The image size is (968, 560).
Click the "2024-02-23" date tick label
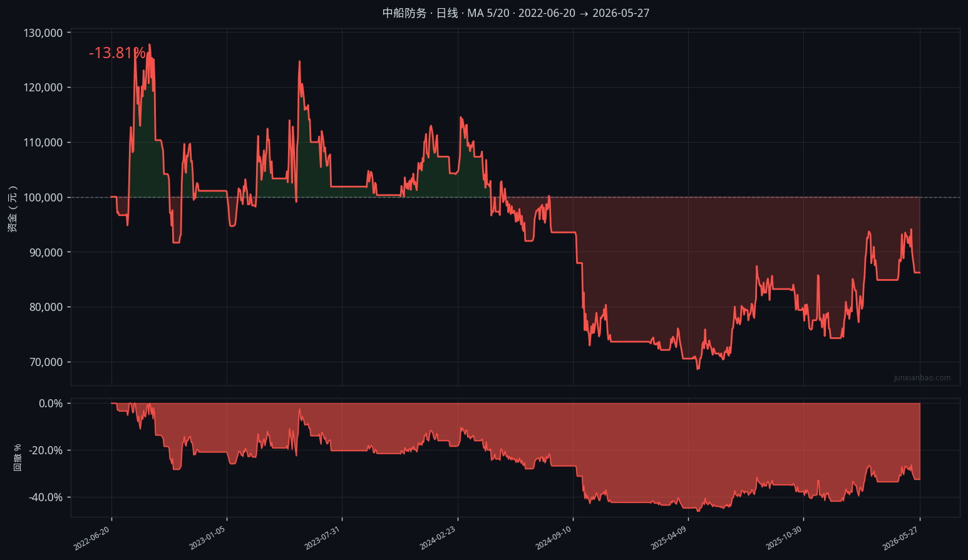tap(438, 538)
